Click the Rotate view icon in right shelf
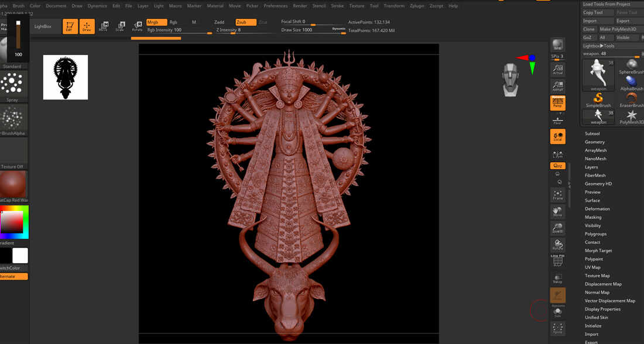The image size is (644, 344). pyautogui.click(x=557, y=245)
